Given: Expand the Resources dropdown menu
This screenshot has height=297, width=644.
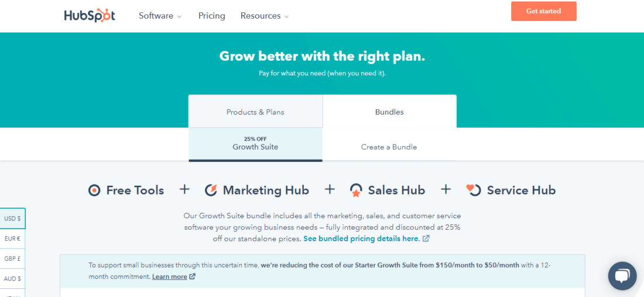Looking at the screenshot, I should coord(265,16).
